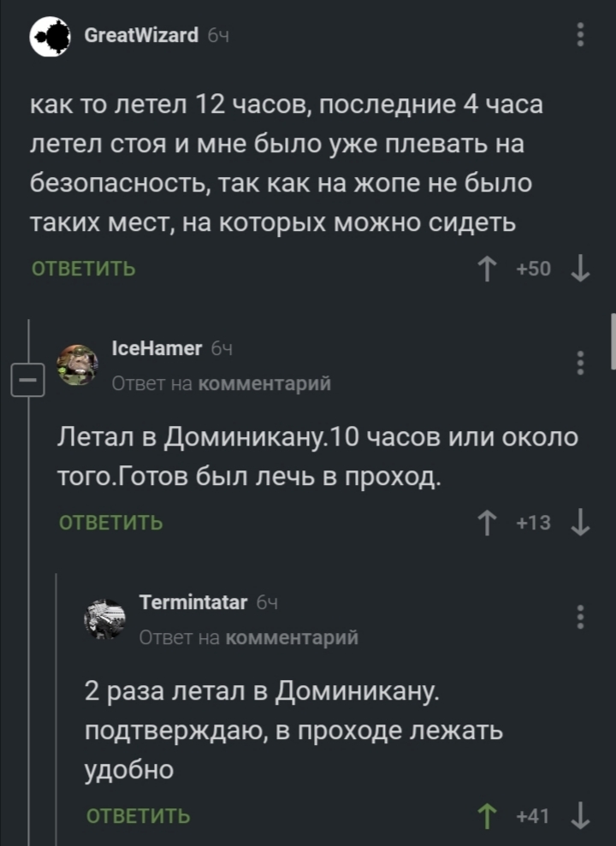
Task: Upvote IceHamer's comment
Action: pos(489,523)
